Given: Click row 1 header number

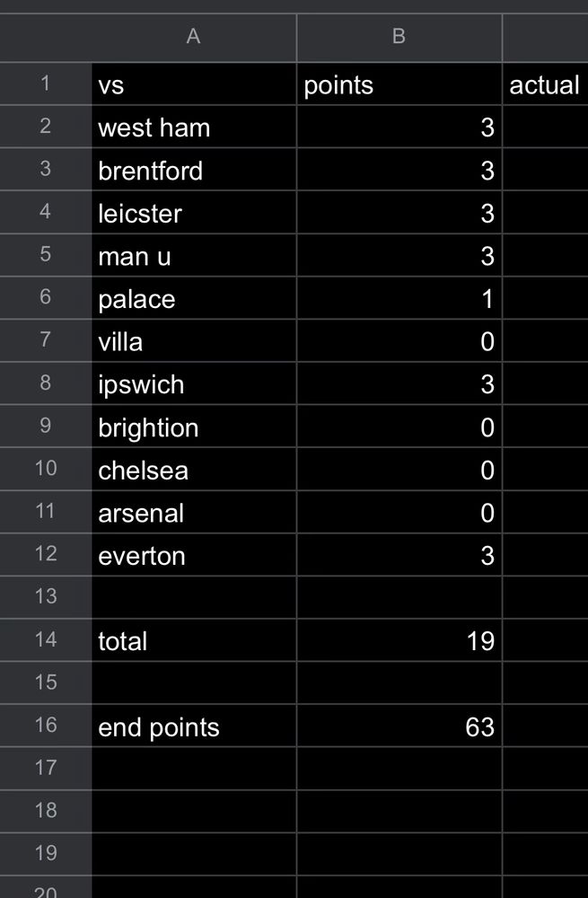Looking at the screenshot, I should pos(46,84).
